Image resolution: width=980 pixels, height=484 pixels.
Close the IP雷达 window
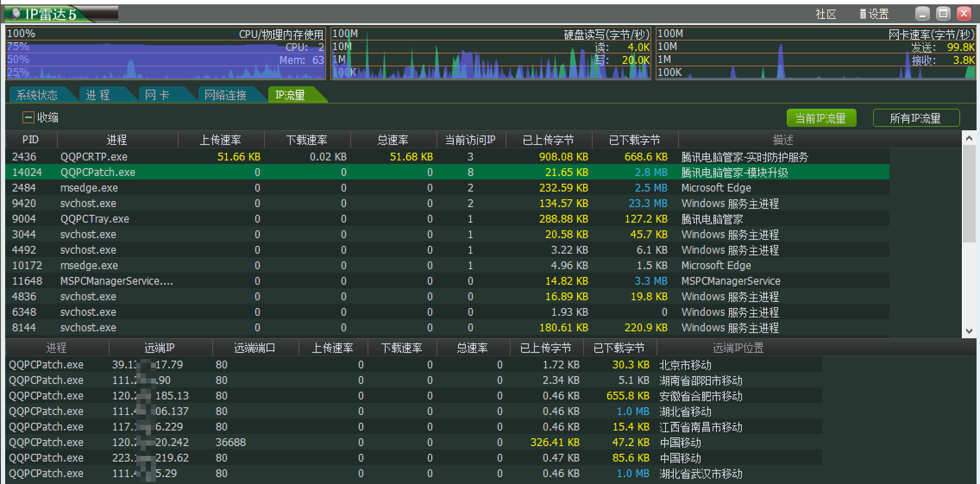964,14
